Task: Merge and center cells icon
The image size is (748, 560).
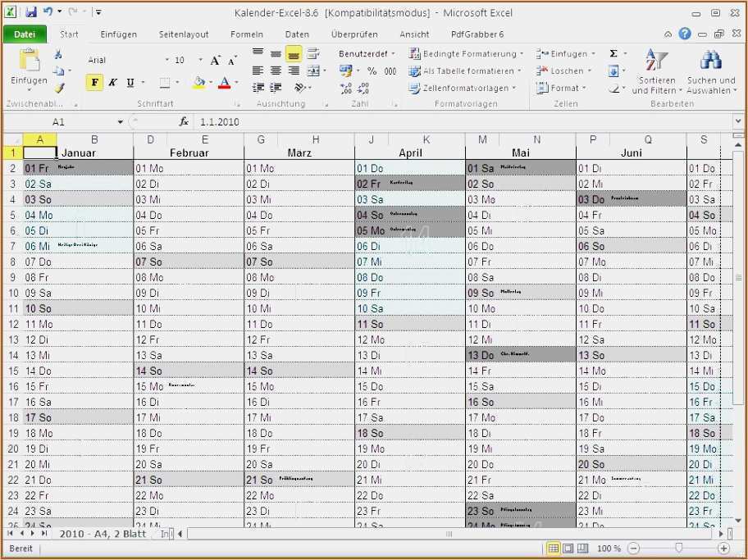Action: [x=313, y=71]
